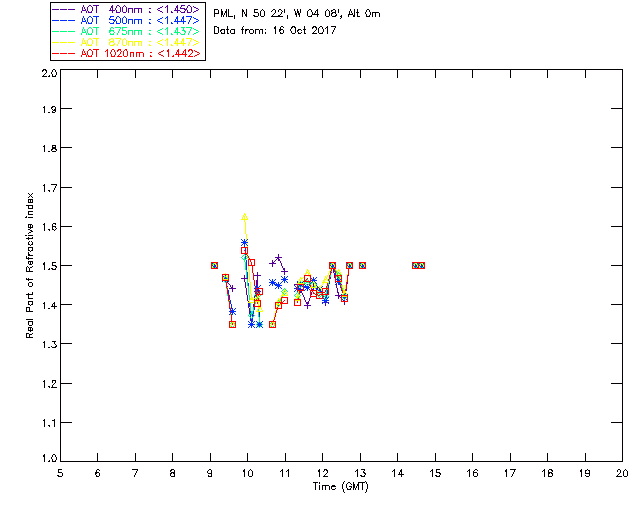Click the 'Time (GMT)' axis label

[341, 487]
